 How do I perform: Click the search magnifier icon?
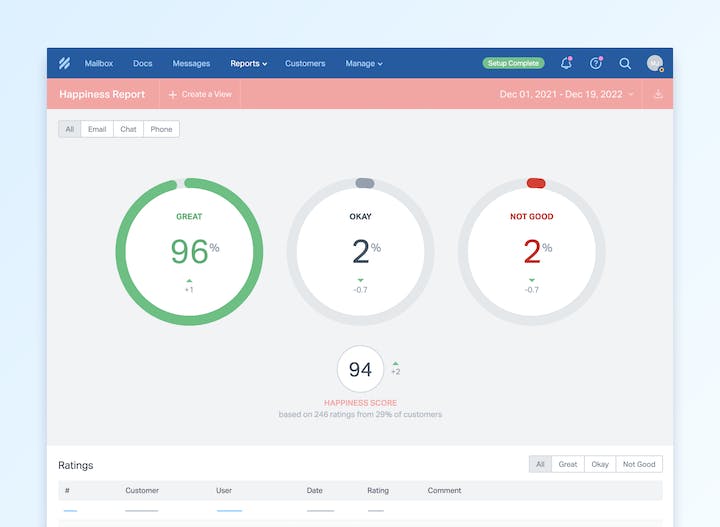pos(625,63)
